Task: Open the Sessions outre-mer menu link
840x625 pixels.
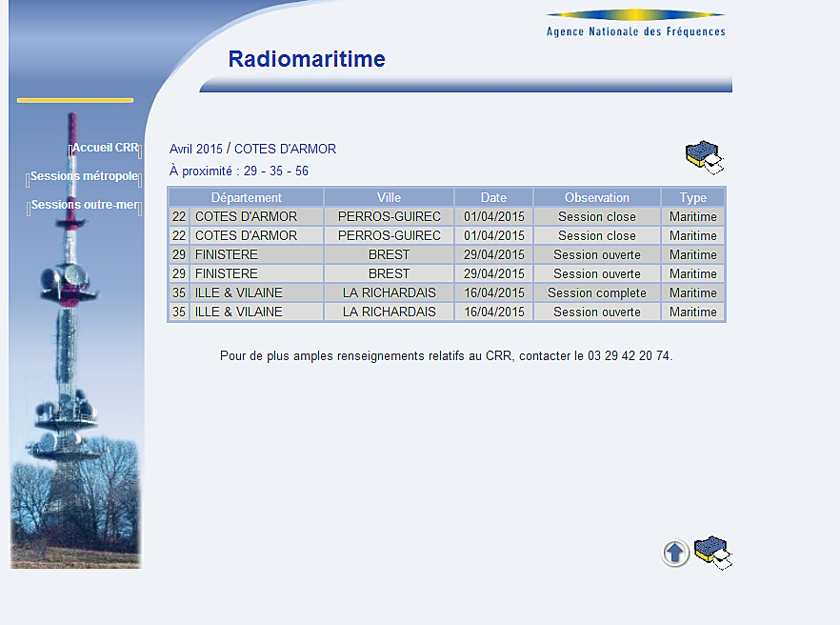Action: (x=85, y=205)
